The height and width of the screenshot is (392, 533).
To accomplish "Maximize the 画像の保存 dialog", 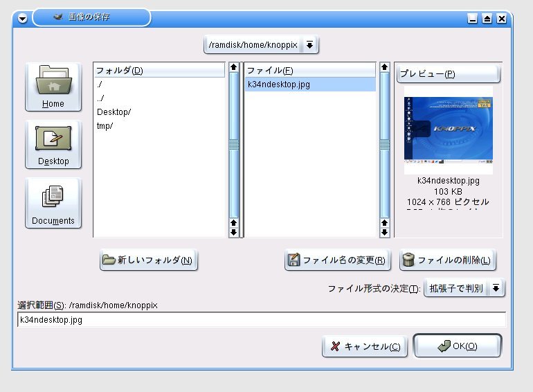I will point(487,19).
